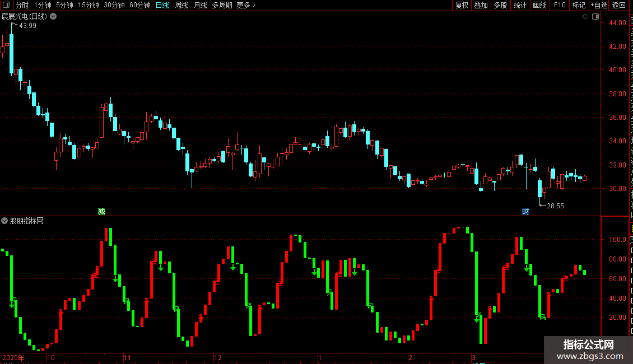Open the 多股 multi-stock view
This screenshot has width=633, height=364.
coord(501,5)
